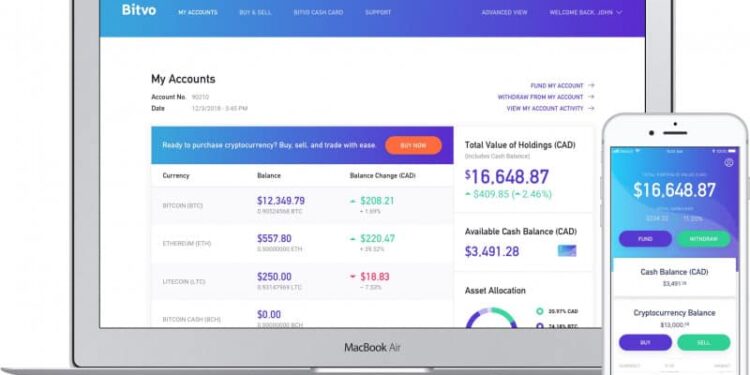This screenshot has height=375, width=750.
Task: Click the purple BTC legend marker
Action: tap(540, 326)
